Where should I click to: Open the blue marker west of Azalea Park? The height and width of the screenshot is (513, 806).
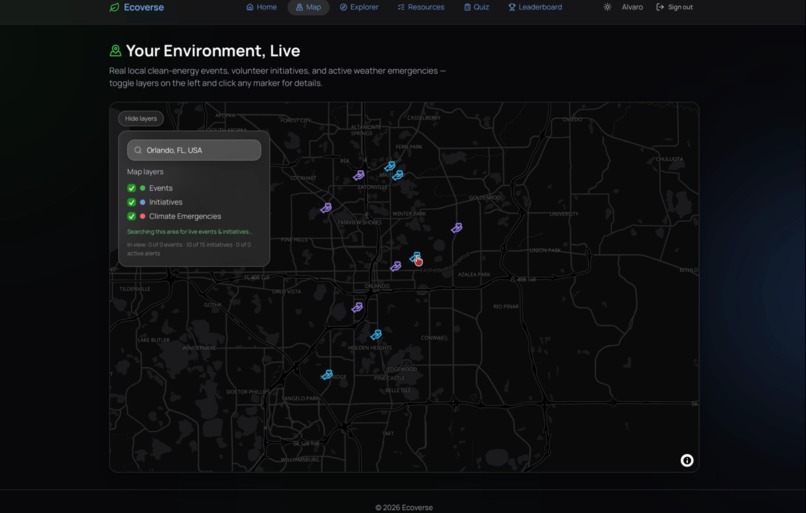415,256
